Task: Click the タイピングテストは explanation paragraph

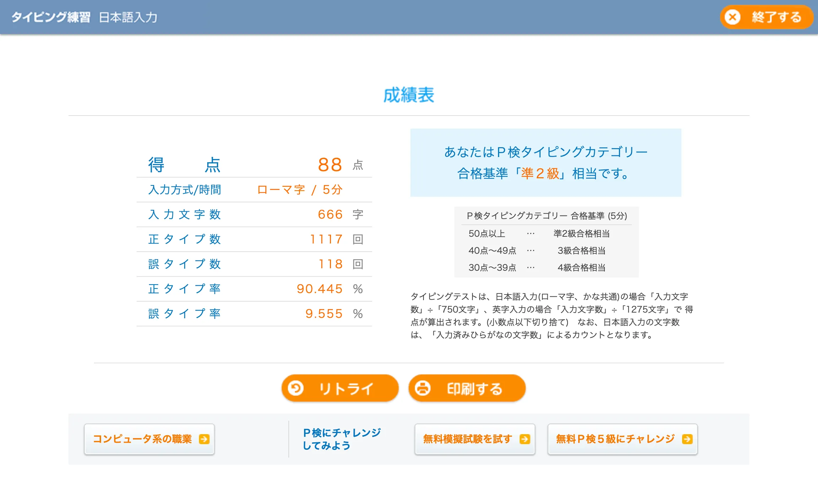Action: click(552, 316)
